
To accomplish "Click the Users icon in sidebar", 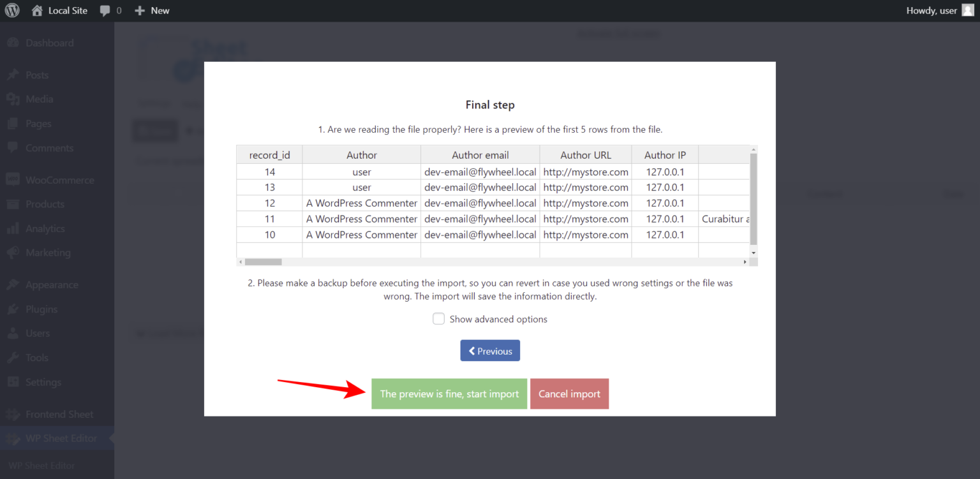I will click(x=13, y=333).
